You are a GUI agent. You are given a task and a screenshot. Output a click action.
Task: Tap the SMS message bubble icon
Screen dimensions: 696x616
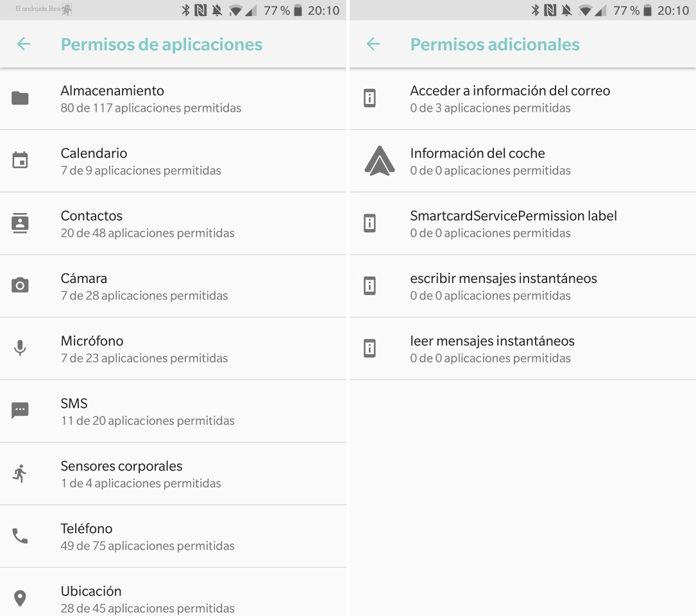coord(21,411)
